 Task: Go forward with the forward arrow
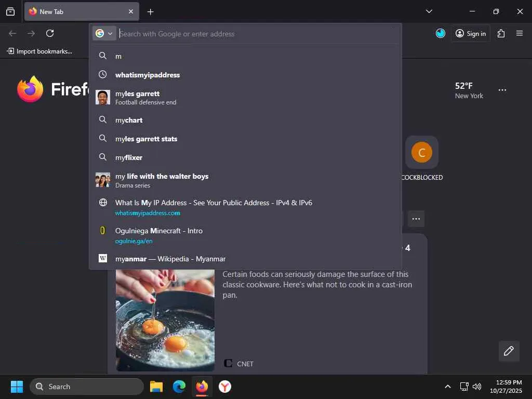31,33
